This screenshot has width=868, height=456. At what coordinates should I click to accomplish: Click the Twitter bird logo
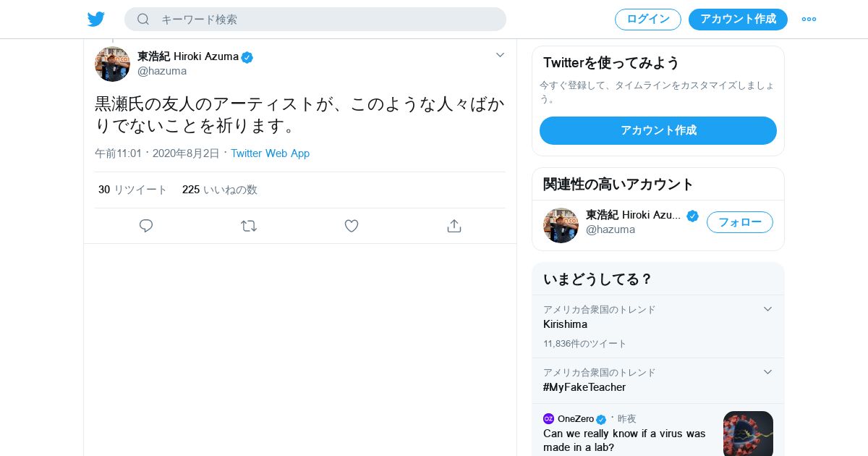(x=96, y=20)
